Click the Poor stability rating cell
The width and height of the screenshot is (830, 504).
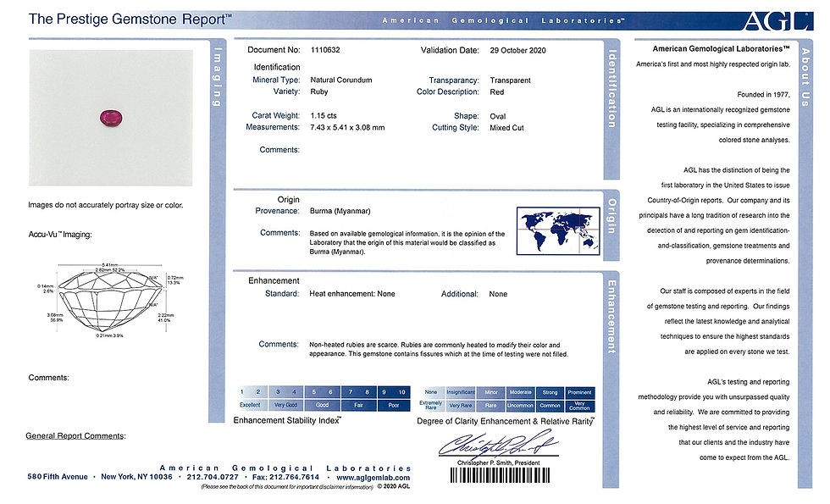(x=394, y=405)
